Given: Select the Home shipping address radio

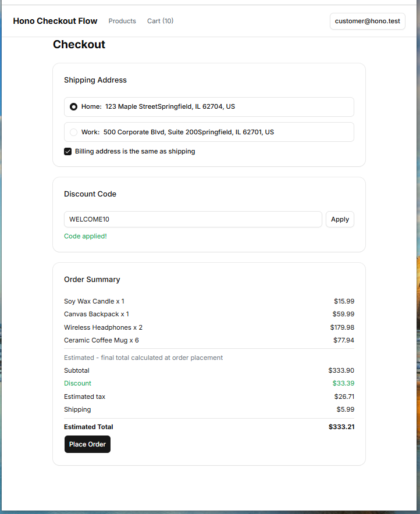Looking at the screenshot, I should [x=73, y=107].
